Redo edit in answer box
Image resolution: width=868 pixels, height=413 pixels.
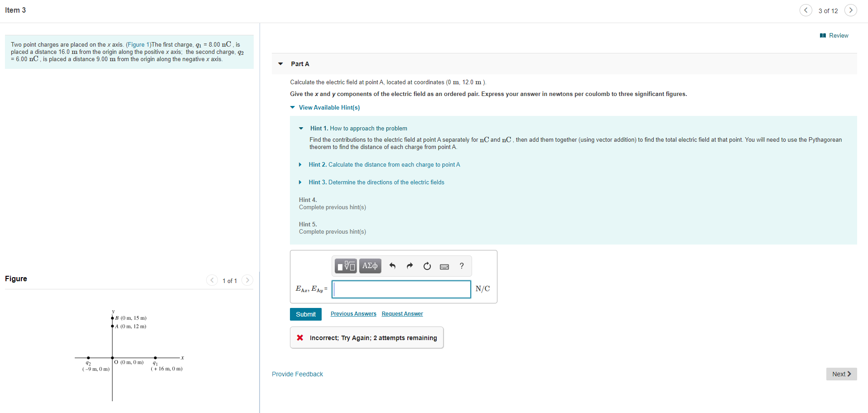point(410,266)
